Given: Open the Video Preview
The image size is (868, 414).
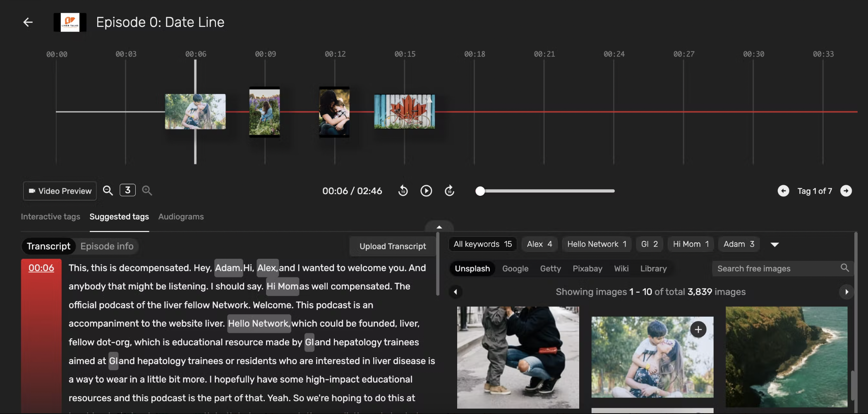Looking at the screenshot, I should coord(60,191).
